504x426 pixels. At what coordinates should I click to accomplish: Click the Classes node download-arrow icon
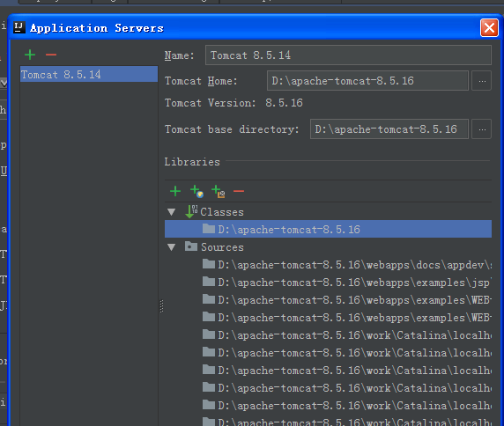[191, 212]
